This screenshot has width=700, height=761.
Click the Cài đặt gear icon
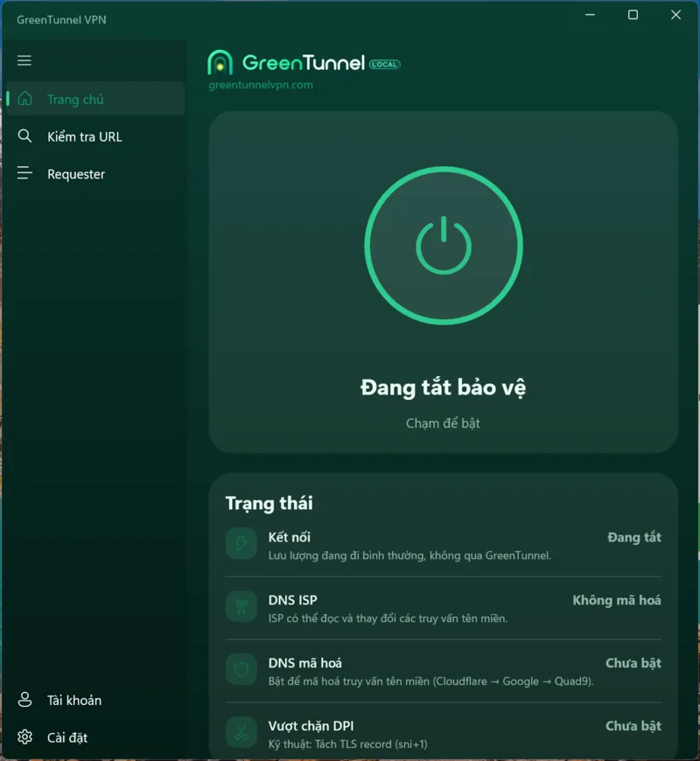pos(24,737)
